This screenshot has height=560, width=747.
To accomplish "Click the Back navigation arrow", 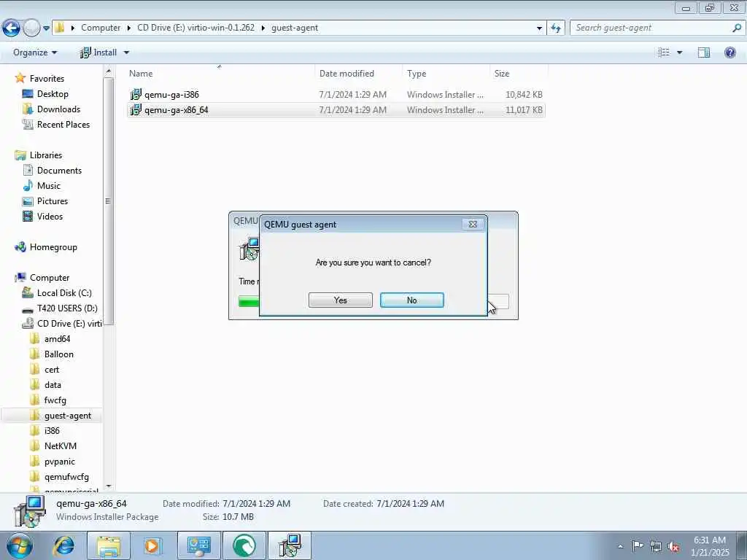I will 11,28.
